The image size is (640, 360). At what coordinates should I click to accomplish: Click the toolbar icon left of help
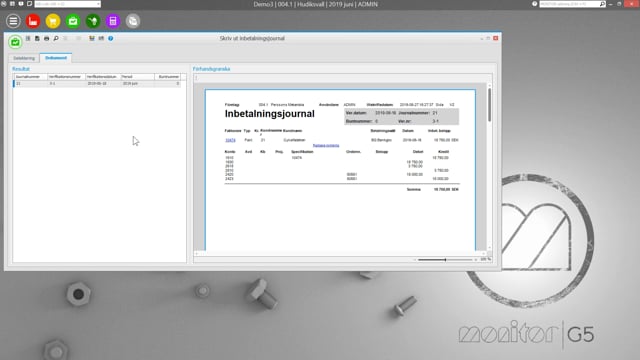coord(101,38)
